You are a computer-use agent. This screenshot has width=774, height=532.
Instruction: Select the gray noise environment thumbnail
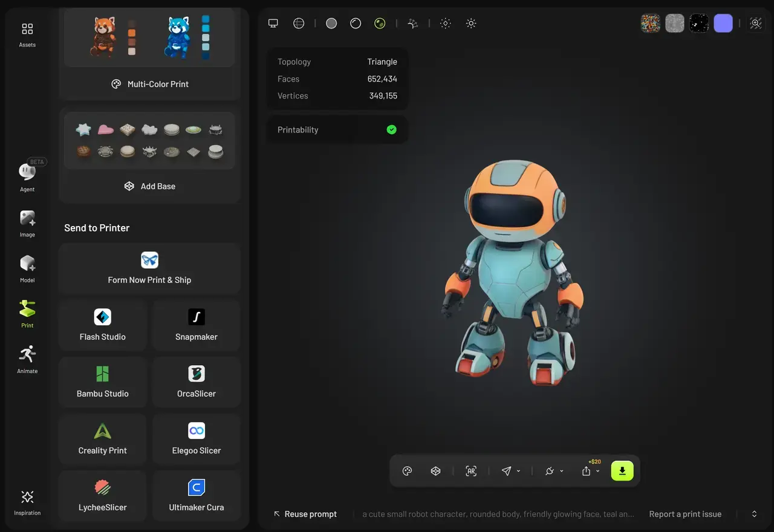click(675, 23)
